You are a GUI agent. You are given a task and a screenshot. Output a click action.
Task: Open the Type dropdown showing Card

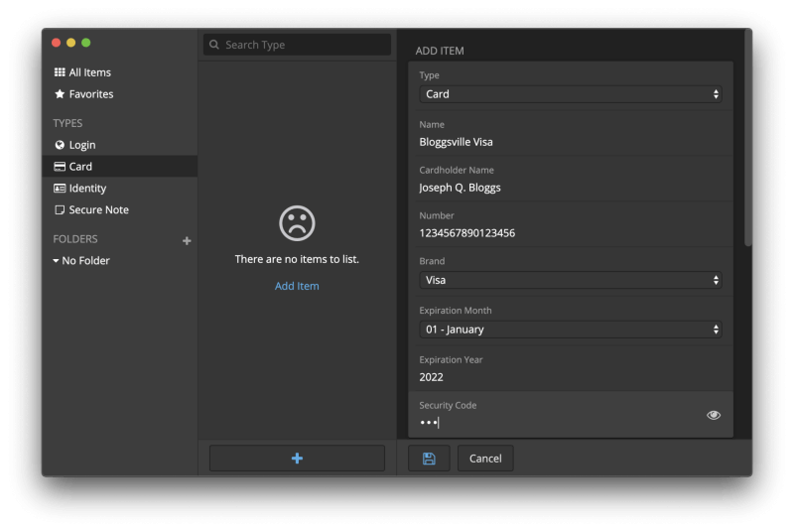[x=570, y=94]
